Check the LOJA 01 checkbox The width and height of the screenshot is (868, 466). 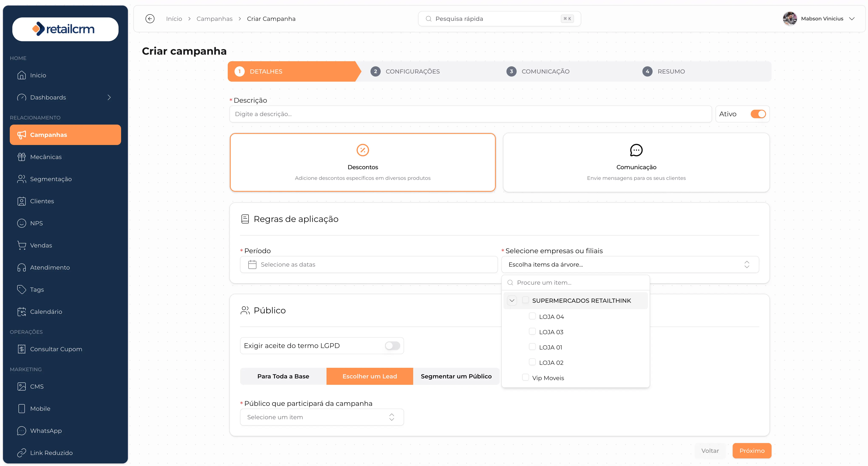click(532, 347)
